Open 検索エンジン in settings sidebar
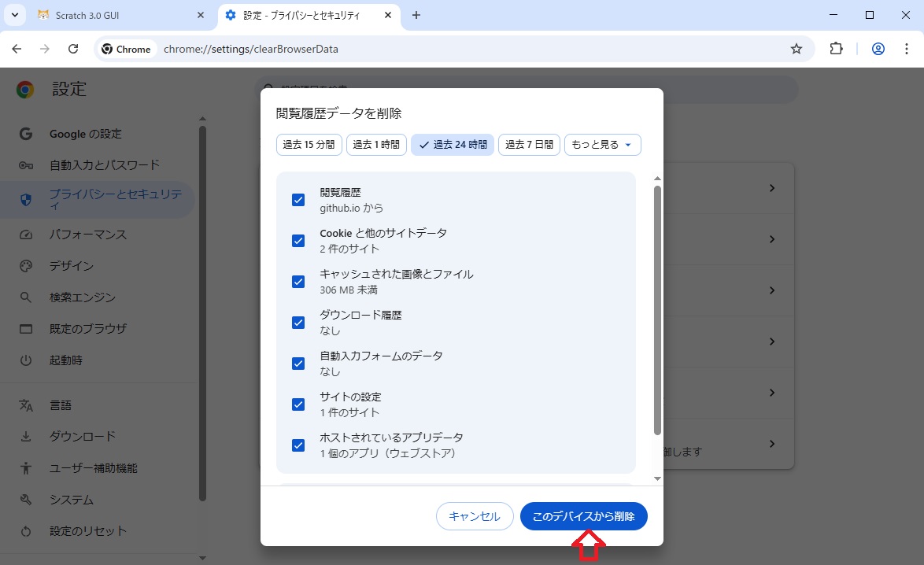The height and width of the screenshot is (565, 924). (82, 297)
